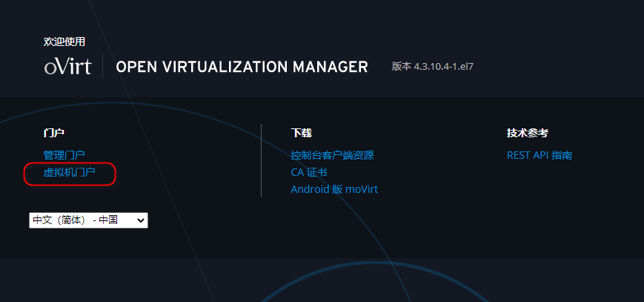Click the oVirt logo
The height and width of the screenshot is (302, 644).
pyautogui.click(x=67, y=66)
